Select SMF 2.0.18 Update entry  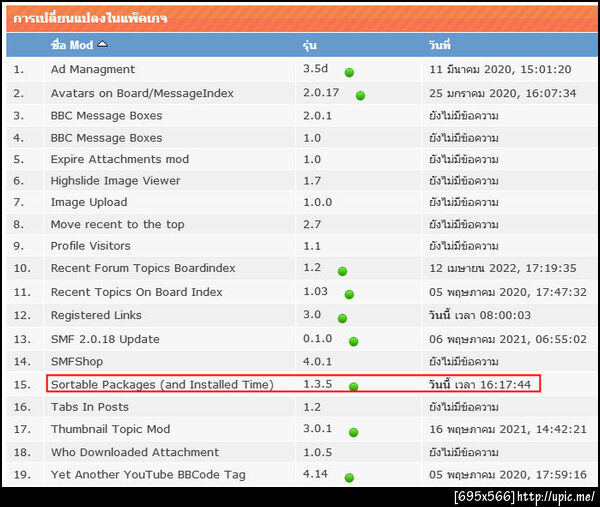point(105,339)
